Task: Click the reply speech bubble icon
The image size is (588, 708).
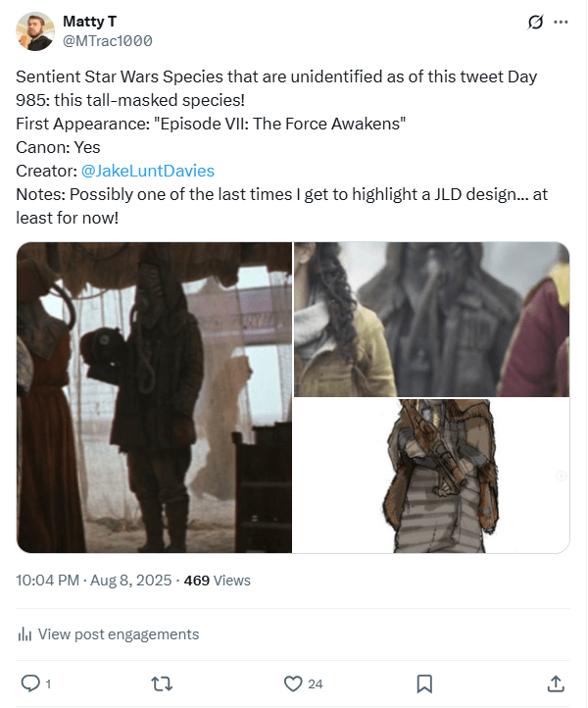Action: point(29,683)
